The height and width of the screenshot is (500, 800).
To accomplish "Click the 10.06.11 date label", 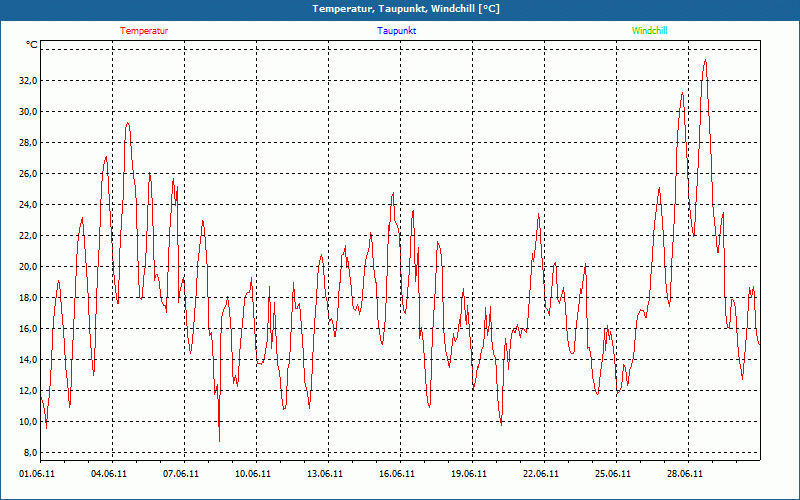I will click(x=253, y=474).
